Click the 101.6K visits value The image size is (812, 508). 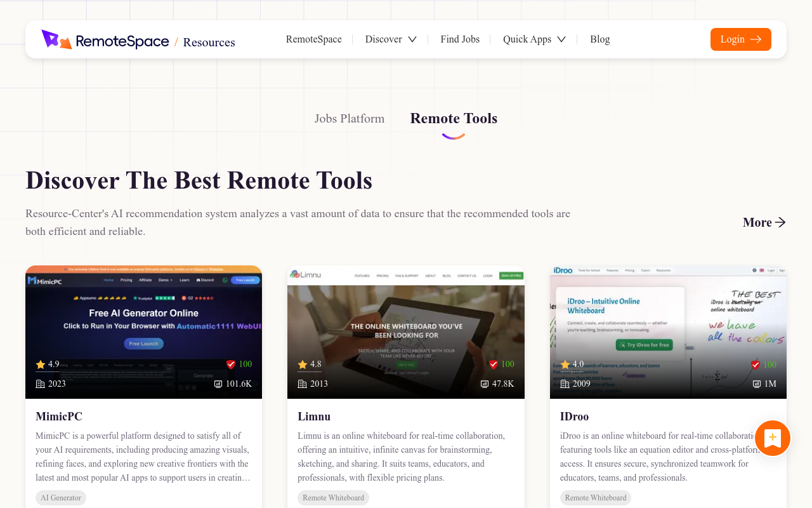pos(239,384)
